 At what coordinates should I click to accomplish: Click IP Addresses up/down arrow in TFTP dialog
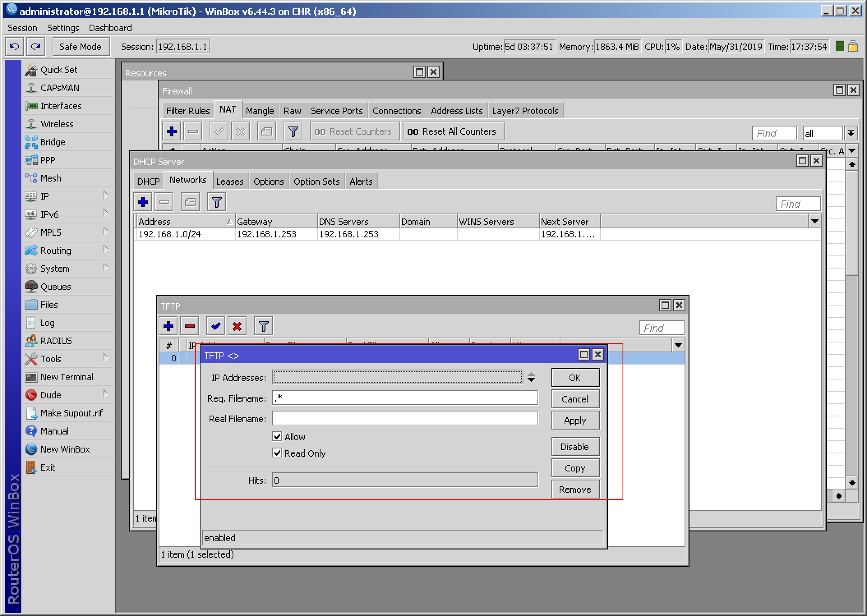[531, 377]
